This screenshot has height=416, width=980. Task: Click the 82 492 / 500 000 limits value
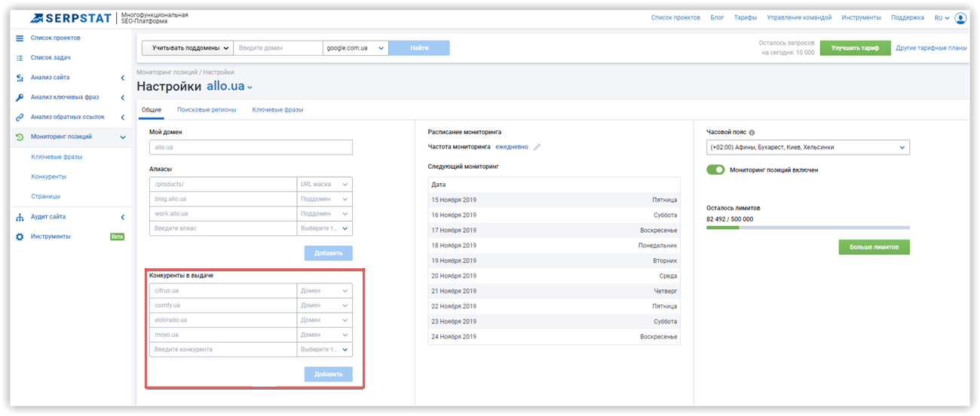[730, 219]
